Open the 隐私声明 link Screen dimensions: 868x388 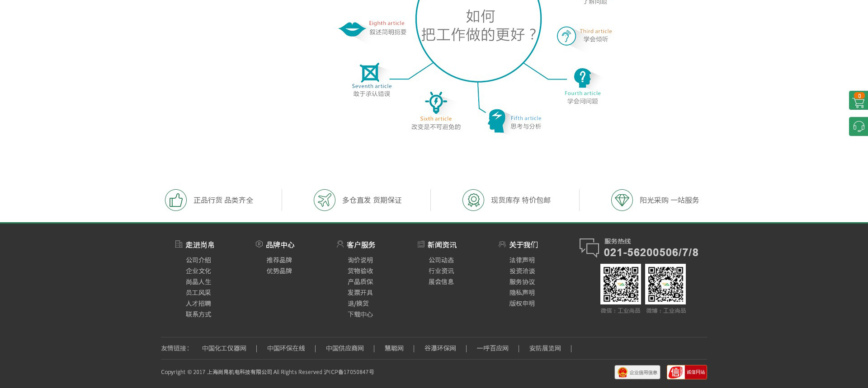522,293
